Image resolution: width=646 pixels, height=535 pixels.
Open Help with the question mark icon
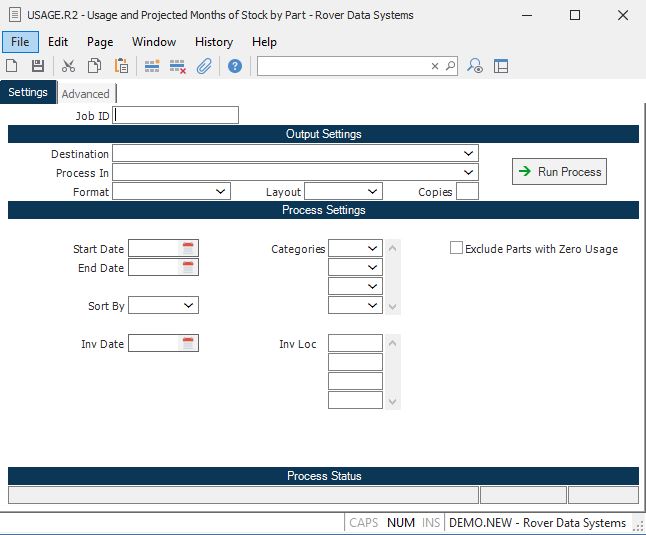(x=235, y=66)
